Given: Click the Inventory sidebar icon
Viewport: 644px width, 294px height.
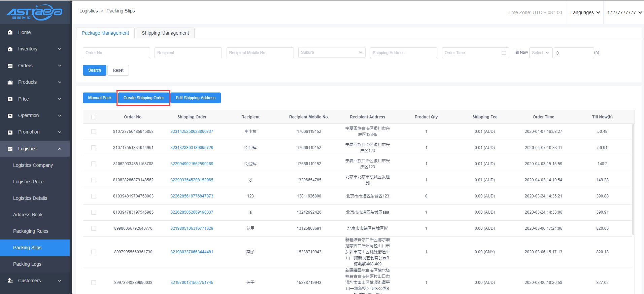Looking at the screenshot, I should tap(10, 49).
